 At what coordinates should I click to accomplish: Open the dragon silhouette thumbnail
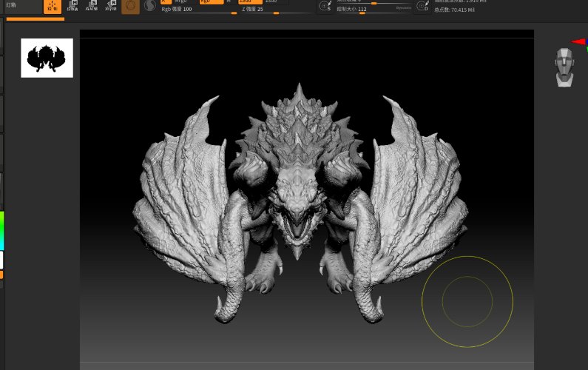[47, 58]
